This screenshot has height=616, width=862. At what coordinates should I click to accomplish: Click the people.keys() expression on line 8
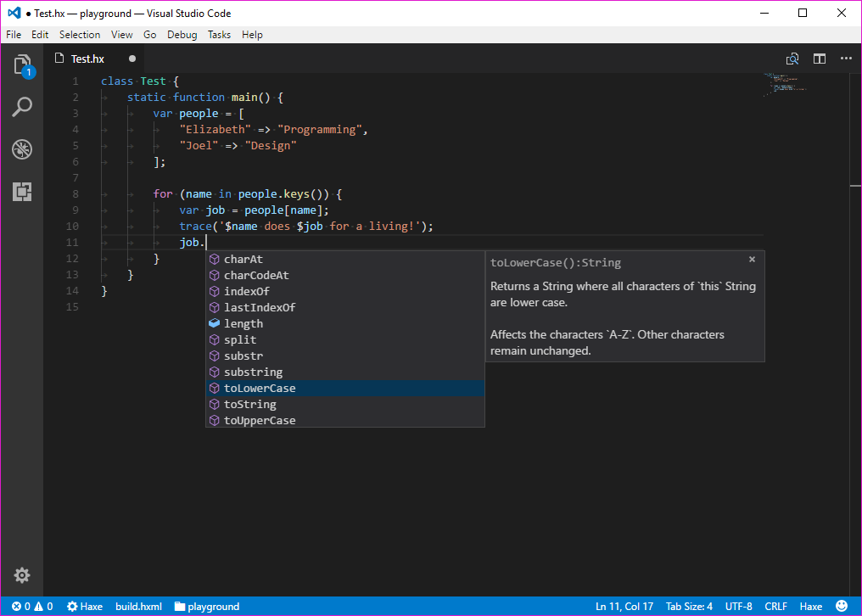pos(283,193)
